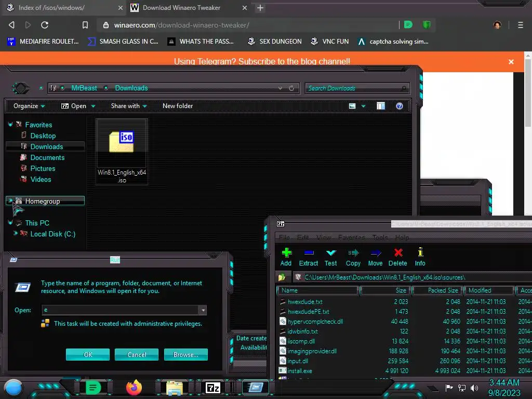Select Downloads in the Favorites tree
This screenshot has height=399, width=532.
47,147
